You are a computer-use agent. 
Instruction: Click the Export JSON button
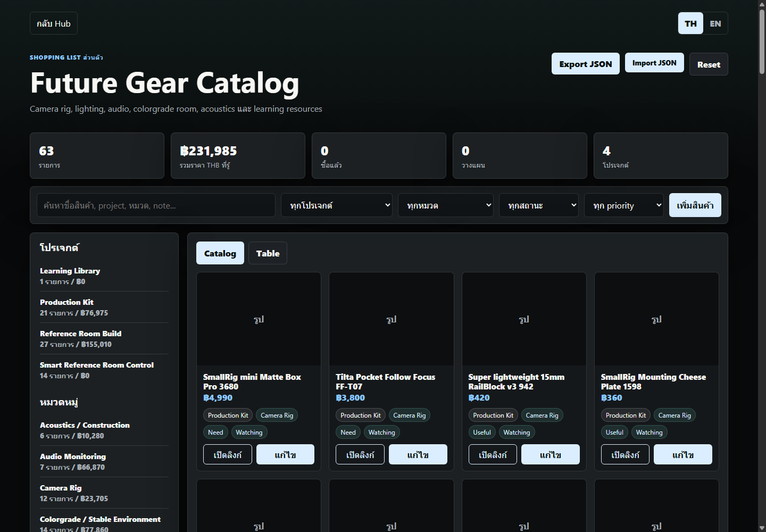pos(586,64)
